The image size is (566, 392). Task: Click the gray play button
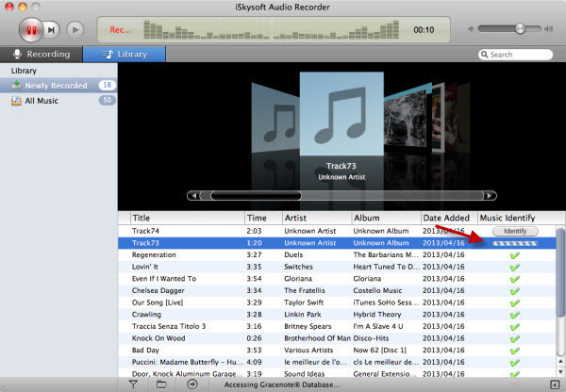[x=75, y=30]
